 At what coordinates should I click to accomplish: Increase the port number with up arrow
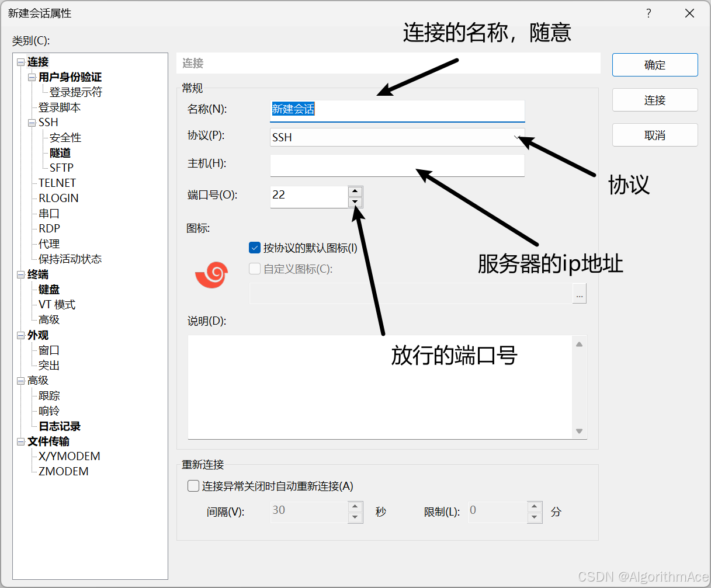(x=355, y=192)
